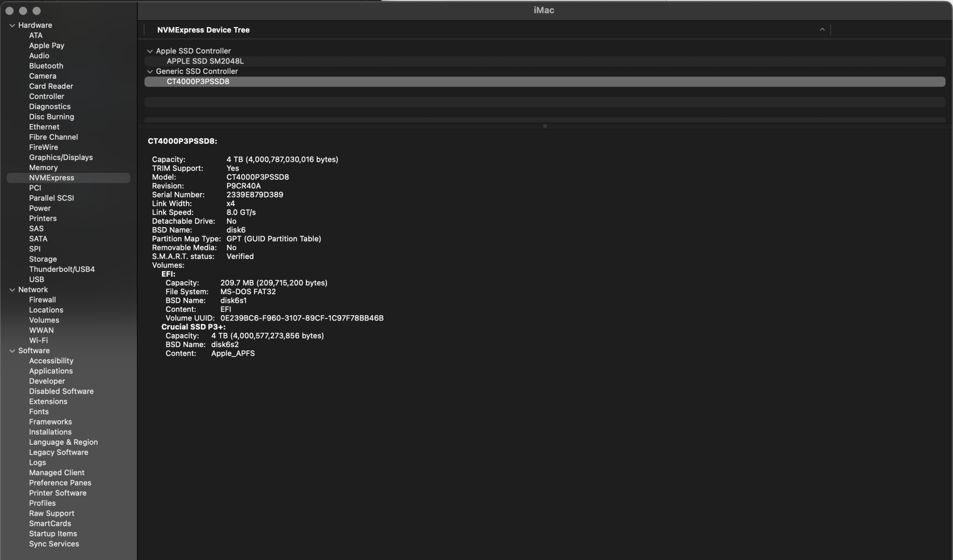Open Firewall under Network section
Viewport: 953px width, 560px height.
[42, 300]
